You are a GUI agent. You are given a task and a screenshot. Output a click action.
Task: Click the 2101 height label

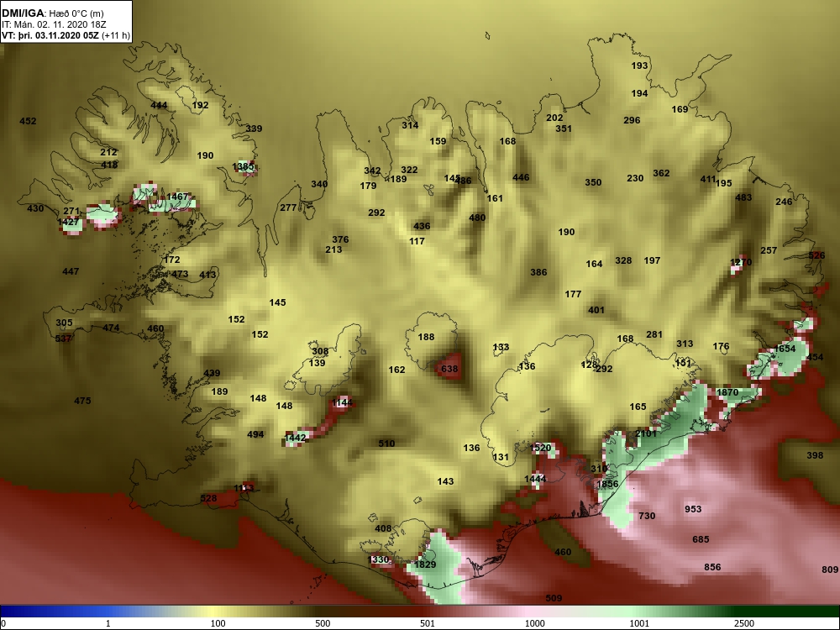tap(646, 433)
